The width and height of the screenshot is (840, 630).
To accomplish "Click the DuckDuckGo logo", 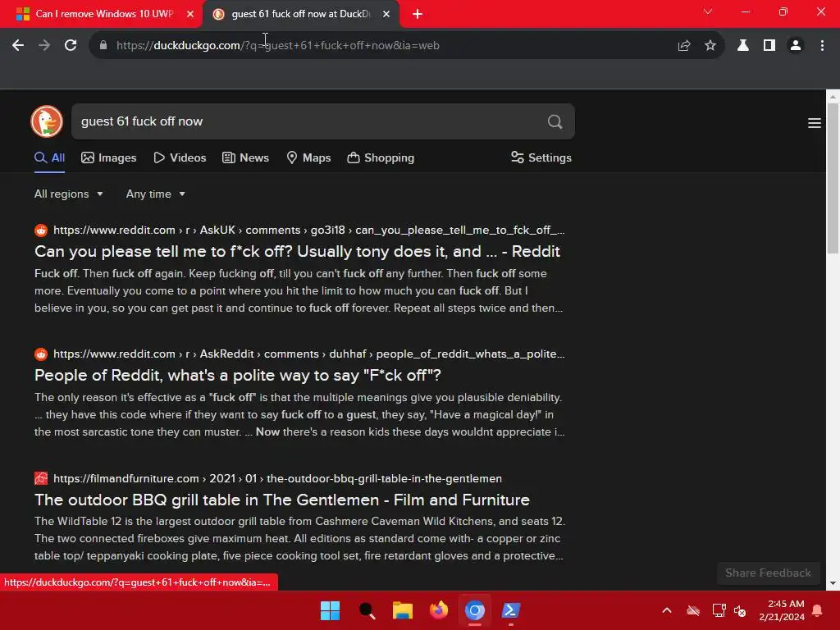I will click(47, 121).
